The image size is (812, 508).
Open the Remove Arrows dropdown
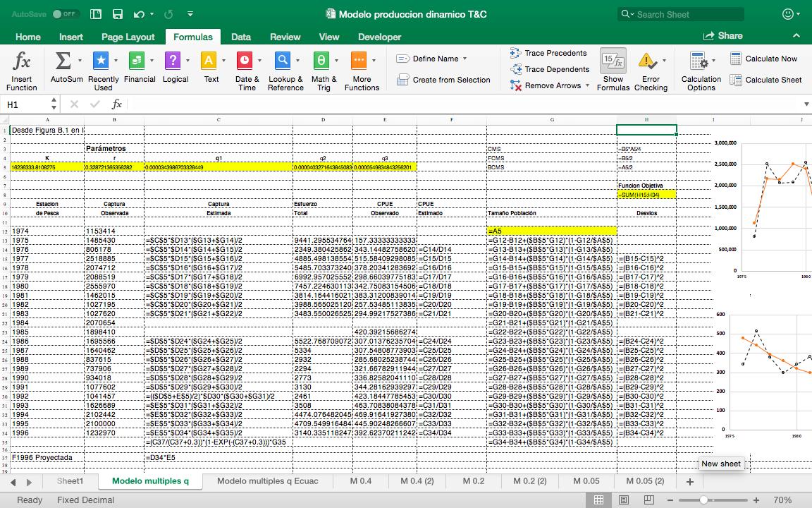click(588, 85)
